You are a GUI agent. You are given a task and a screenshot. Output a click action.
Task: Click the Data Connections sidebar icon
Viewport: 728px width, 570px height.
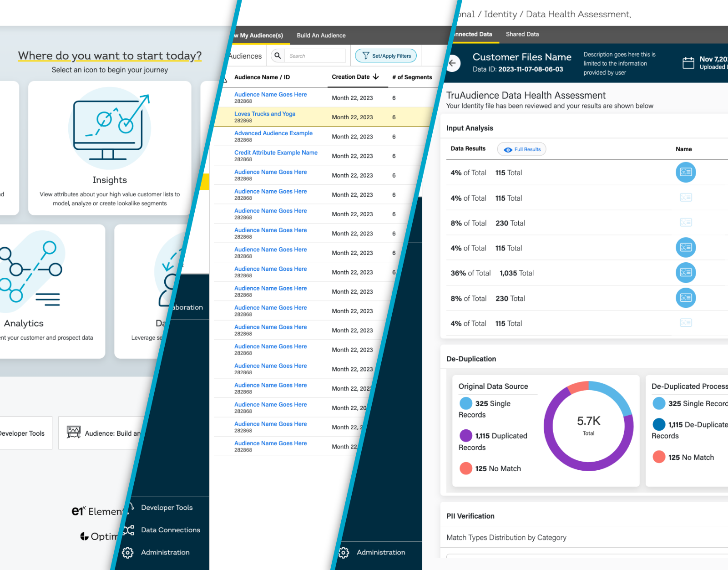point(129,530)
